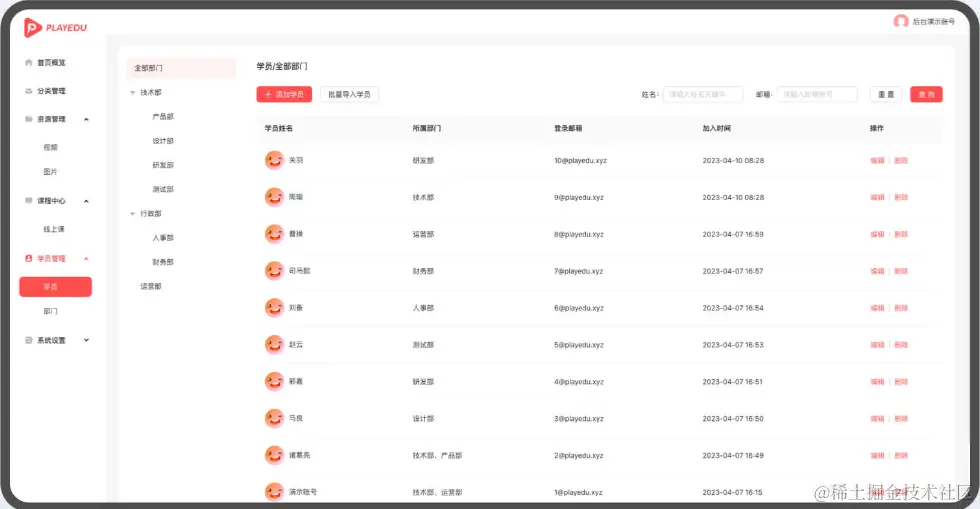980x509 pixels.
Task: Click the email 6@playedu.xyz
Action: 579,308
